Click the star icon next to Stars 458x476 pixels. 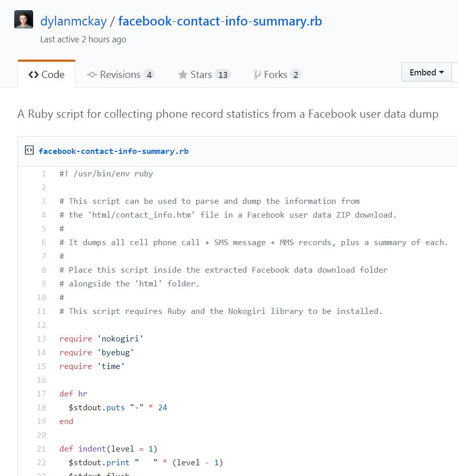click(183, 75)
